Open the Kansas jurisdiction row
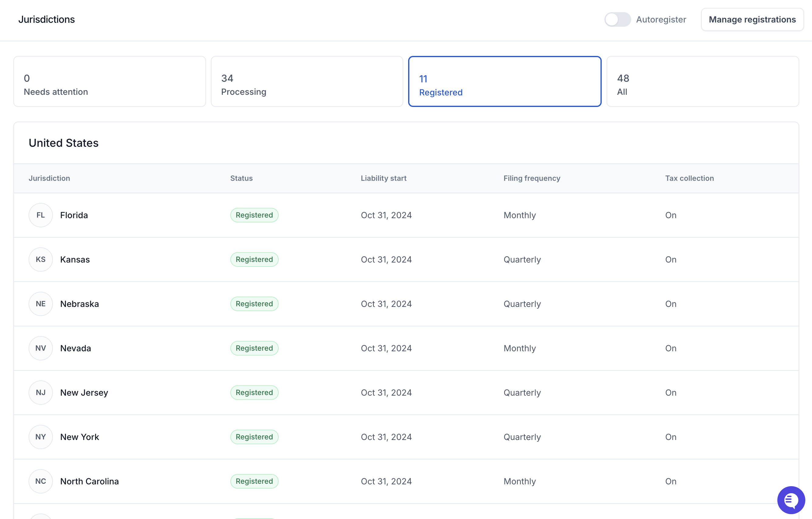812x519 pixels. point(406,259)
